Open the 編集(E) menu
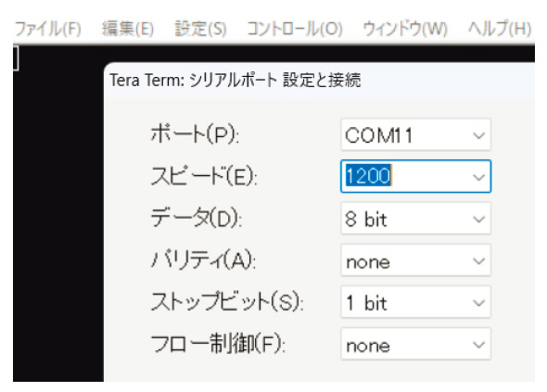Viewport: 547px width, 392px height. pos(128,29)
